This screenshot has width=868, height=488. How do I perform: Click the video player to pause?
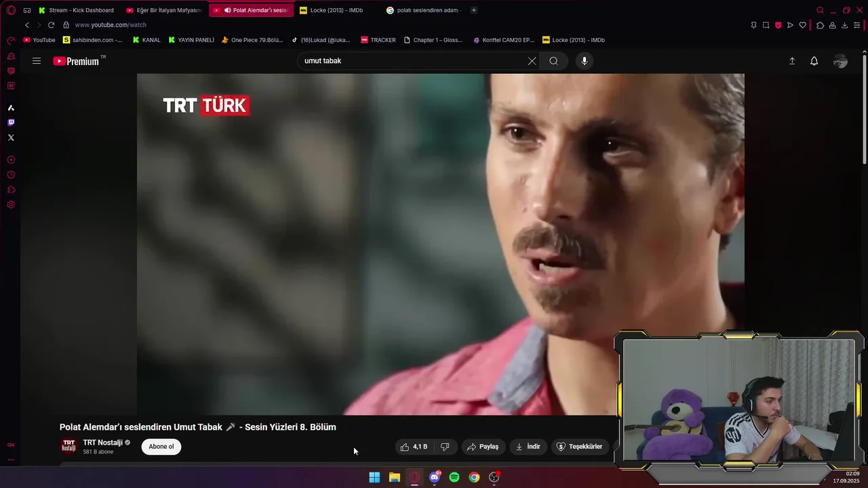click(441, 244)
